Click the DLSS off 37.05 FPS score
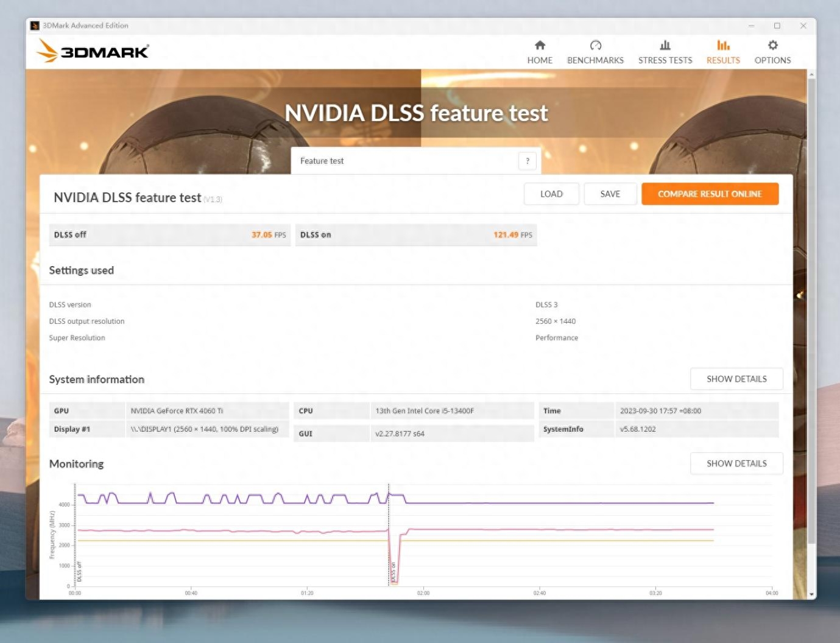 (x=170, y=234)
